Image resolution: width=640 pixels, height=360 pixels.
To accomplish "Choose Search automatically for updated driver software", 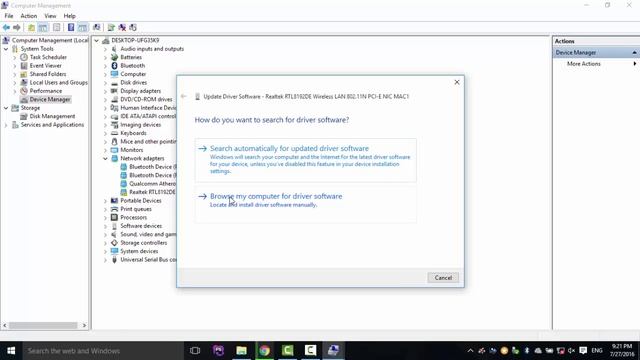I will point(306,160).
